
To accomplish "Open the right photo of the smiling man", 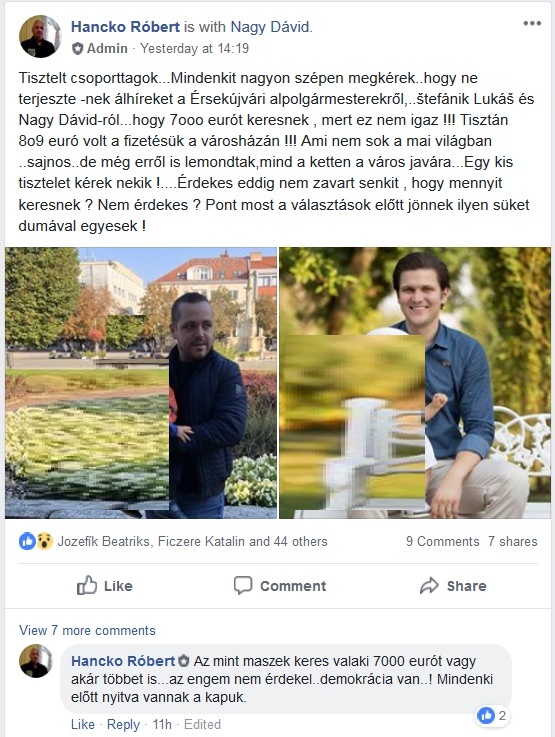I will click(415, 383).
